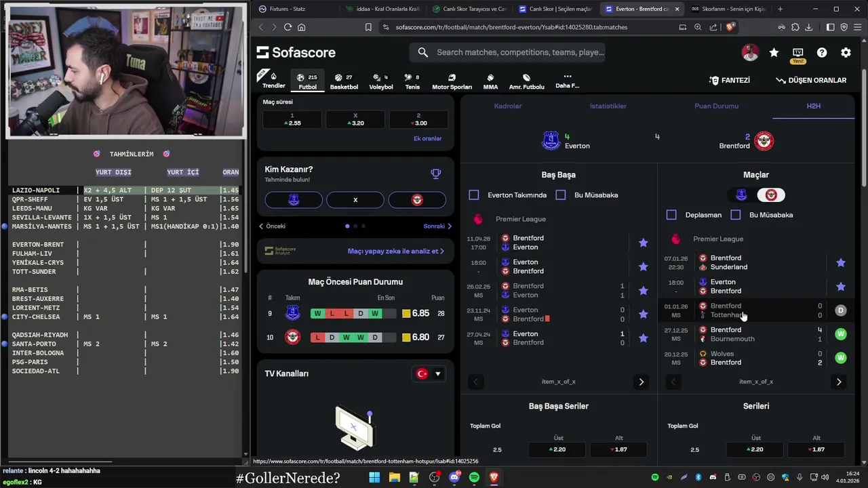Vote draw X in Kim Kazanır
The image size is (868, 488).
pos(355,200)
